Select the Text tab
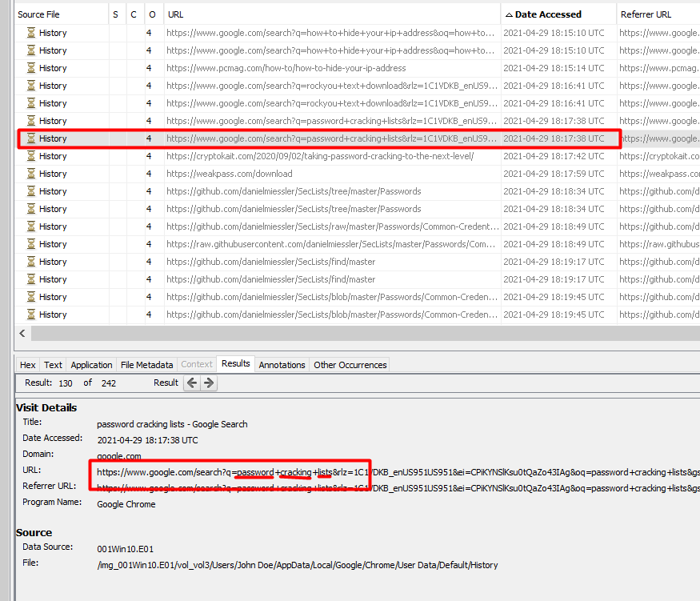 point(53,365)
